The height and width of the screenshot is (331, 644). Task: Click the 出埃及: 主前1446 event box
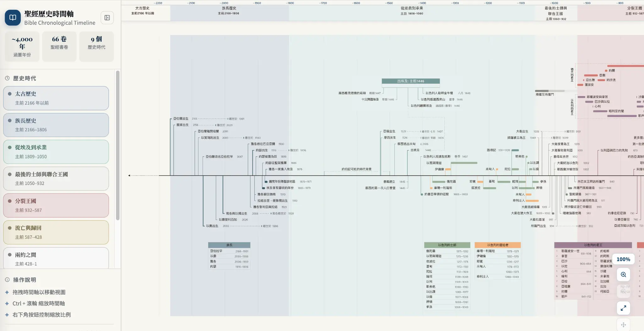click(411, 81)
